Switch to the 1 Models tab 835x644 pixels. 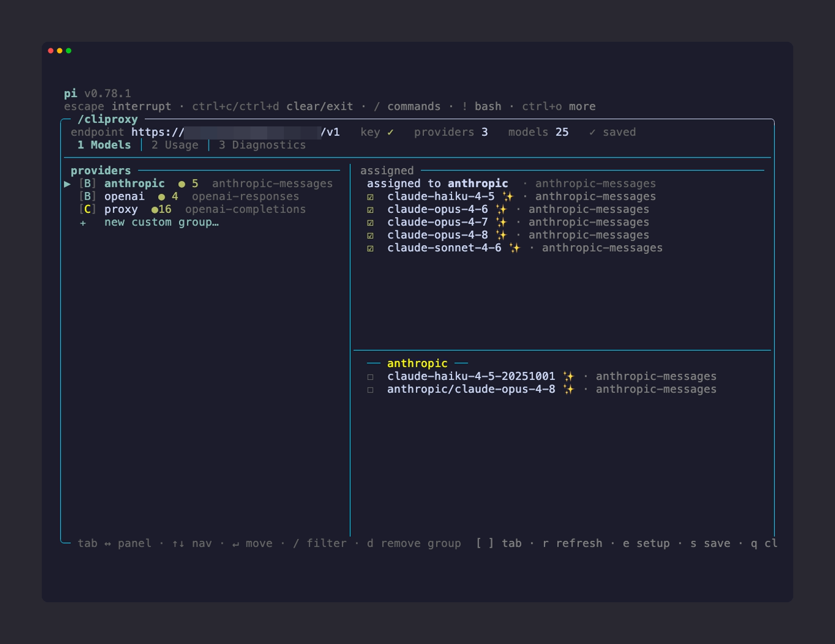[104, 145]
